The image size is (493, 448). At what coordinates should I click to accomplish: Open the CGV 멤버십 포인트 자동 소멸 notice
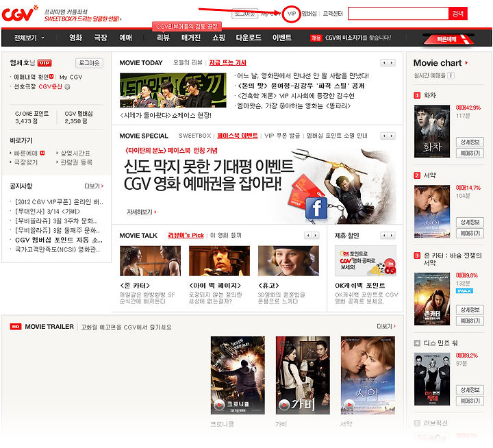(59, 240)
